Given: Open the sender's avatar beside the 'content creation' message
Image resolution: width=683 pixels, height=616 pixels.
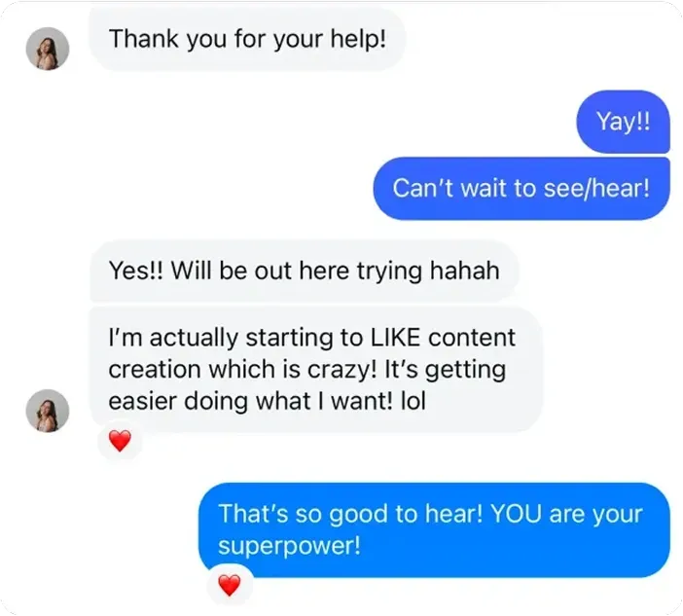Looking at the screenshot, I should (48, 411).
